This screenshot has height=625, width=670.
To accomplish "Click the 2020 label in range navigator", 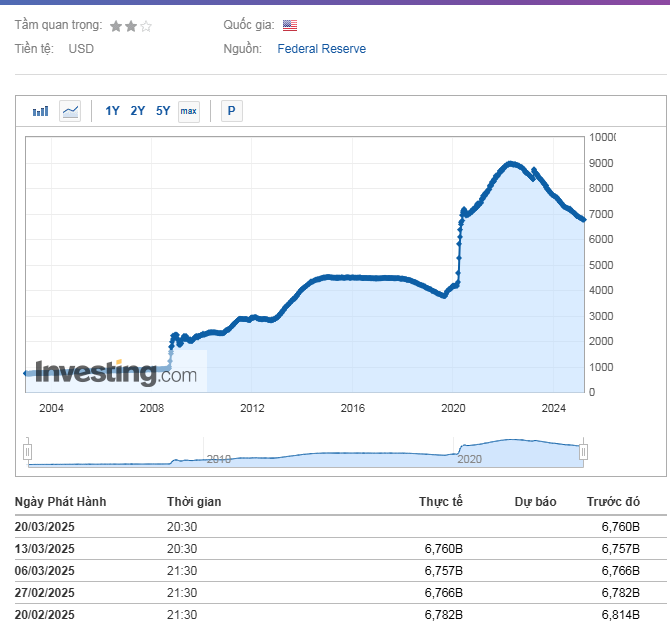I will coord(470,458).
